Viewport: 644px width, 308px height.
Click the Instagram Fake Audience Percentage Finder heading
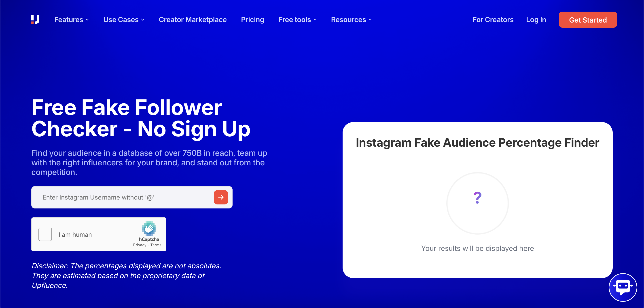(477, 143)
